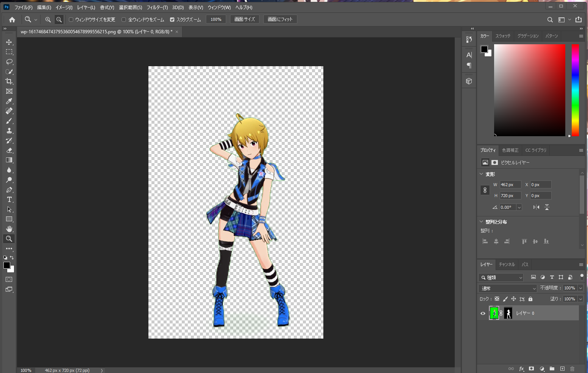
Task: Open the 塗り fill dropdown arrow
Action: tap(580, 299)
